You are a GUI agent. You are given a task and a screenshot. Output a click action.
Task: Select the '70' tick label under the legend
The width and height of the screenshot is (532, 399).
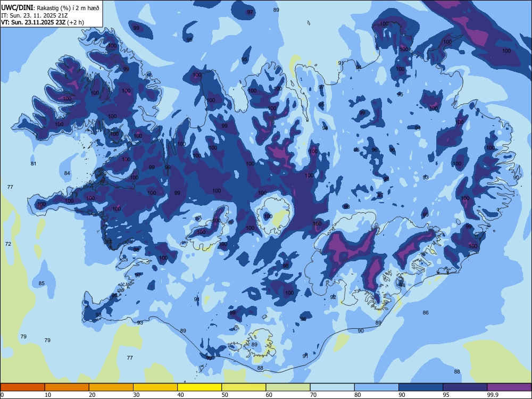[x=313, y=395]
